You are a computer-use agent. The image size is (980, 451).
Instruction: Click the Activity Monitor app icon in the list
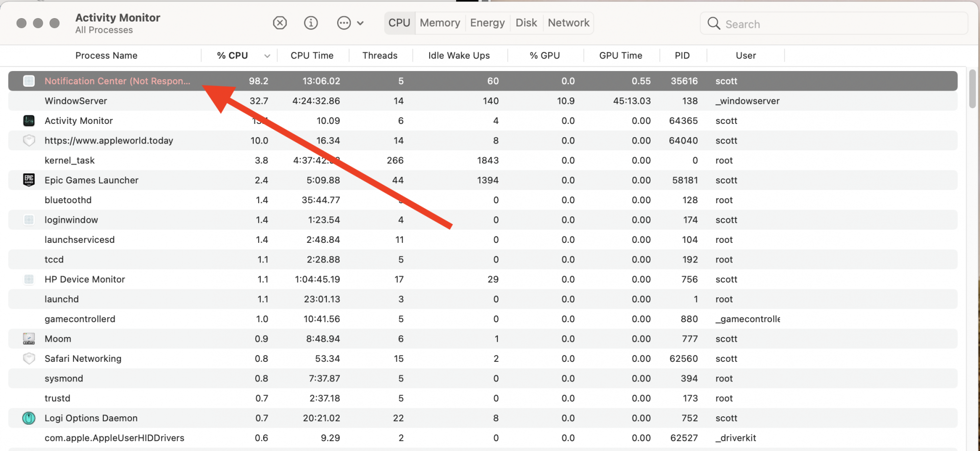pyautogui.click(x=29, y=120)
